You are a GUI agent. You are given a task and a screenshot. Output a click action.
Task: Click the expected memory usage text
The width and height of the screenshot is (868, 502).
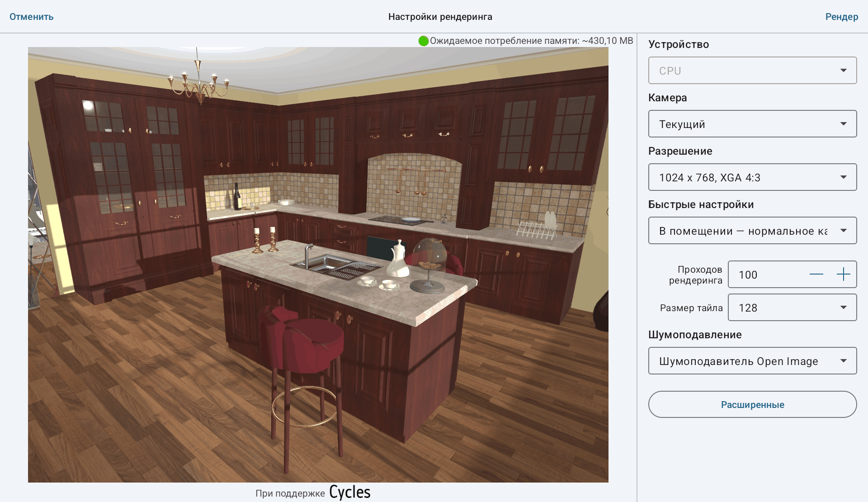tap(531, 41)
